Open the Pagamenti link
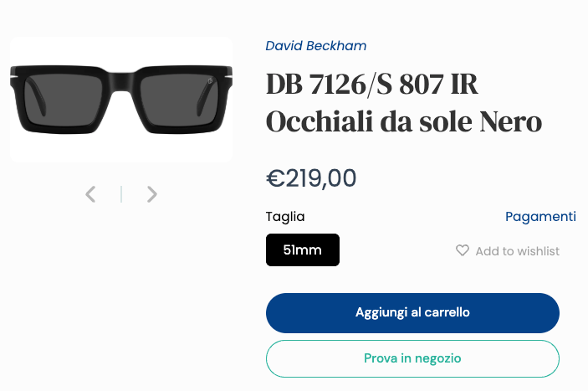The image size is (588, 391). pos(540,217)
